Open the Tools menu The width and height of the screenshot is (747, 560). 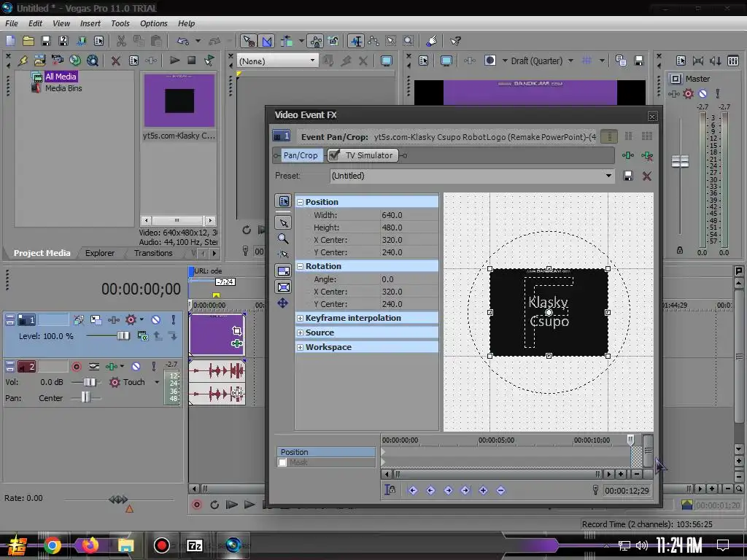point(120,23)
